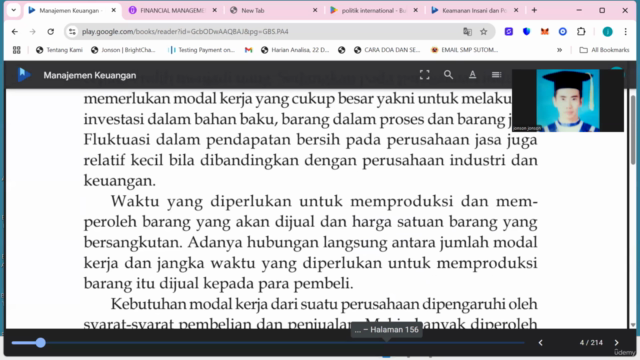This screenshot has width=640, height=360.
Task: Open the CARA DOA DAN SE... bookmark
Action: click(x=387, y=50)
